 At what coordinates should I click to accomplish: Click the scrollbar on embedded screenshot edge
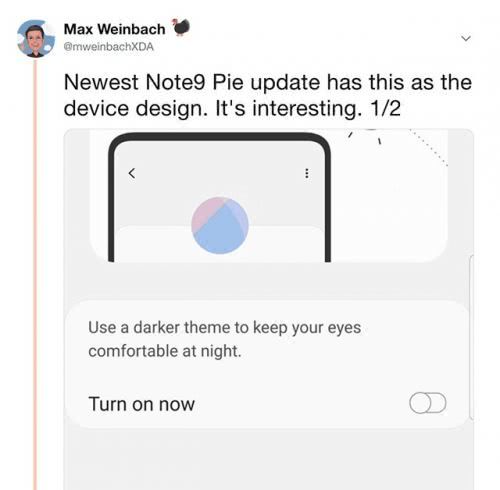[471, 337]
